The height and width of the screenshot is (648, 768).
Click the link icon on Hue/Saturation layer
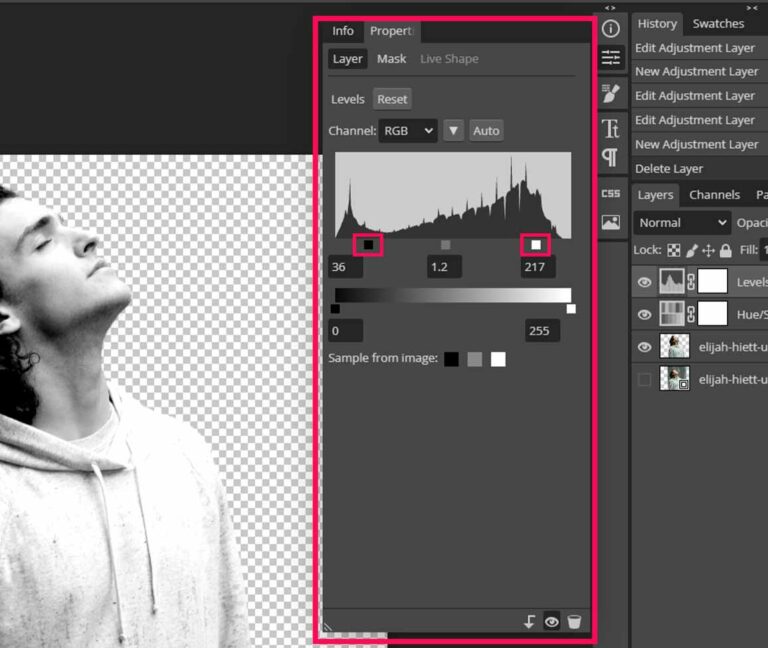[x=691, y=314]
